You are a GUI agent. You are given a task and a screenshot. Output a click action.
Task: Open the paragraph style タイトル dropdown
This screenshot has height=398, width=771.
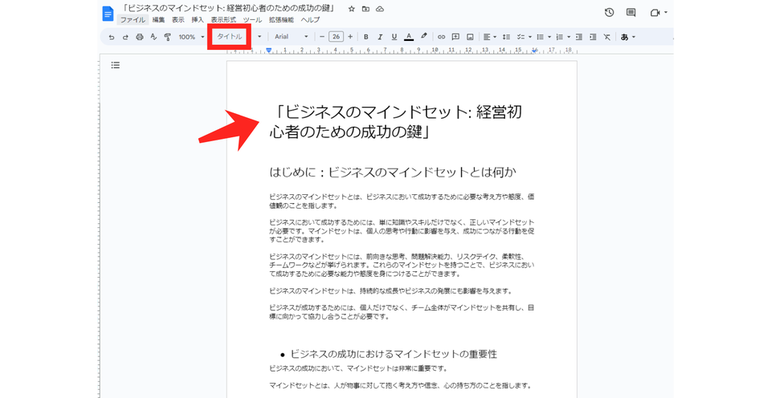pos(239,37)
